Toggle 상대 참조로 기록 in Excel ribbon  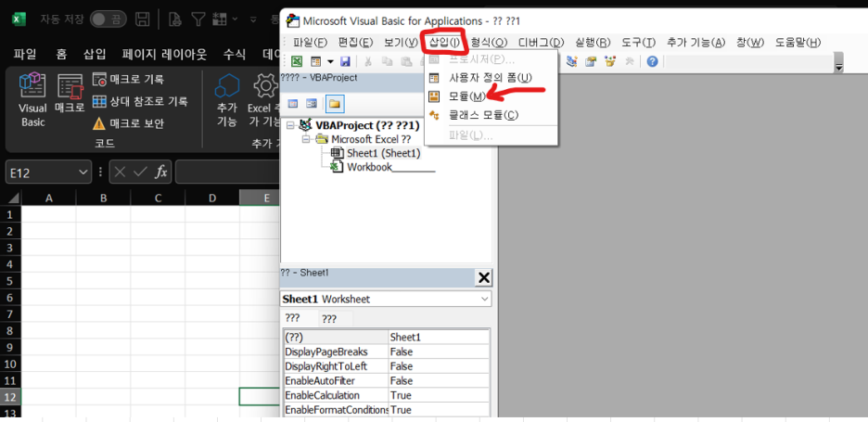(x=140, y=101)
